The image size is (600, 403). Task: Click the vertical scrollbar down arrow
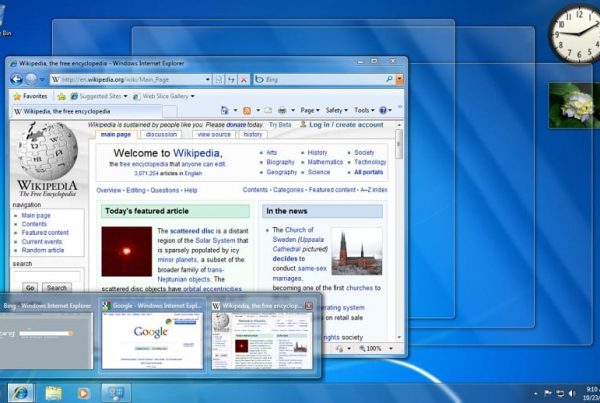(x=399, y=338)
